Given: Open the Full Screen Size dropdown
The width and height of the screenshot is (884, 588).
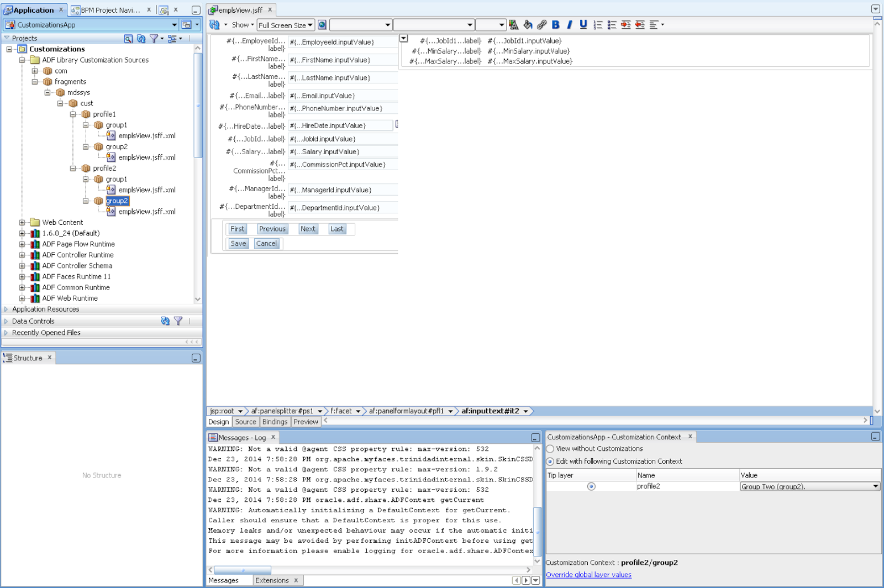Looking at the screenshot, I should pyautogui.click(x=286, y=25).
